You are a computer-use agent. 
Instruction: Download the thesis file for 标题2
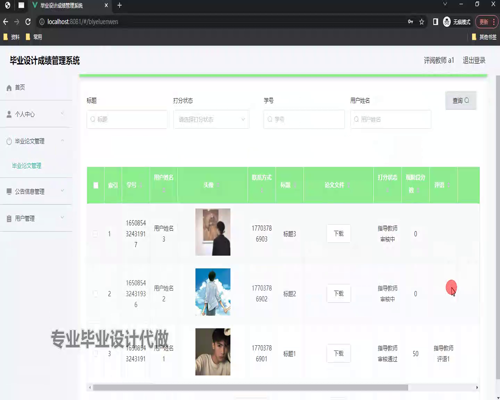point(339,293)
